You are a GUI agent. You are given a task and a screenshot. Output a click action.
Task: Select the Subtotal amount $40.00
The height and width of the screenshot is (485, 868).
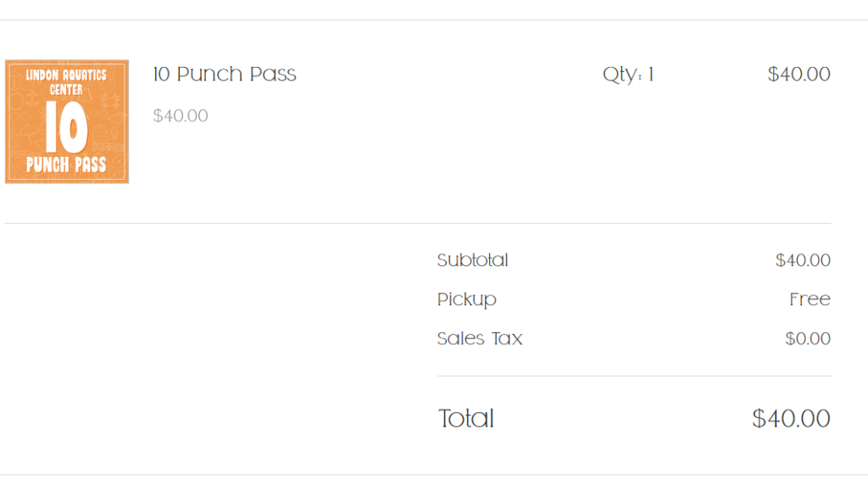[803, 260]
